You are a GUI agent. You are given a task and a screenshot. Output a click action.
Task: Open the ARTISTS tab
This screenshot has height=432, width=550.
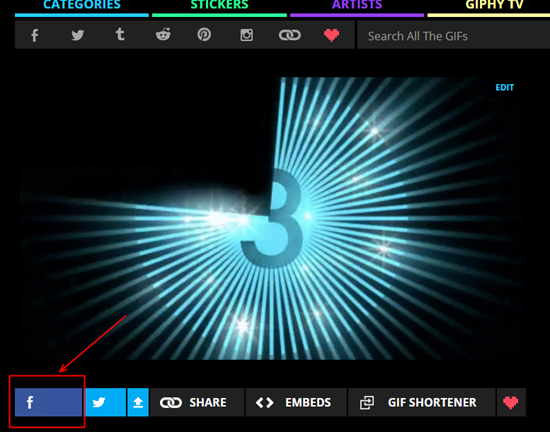click(x=357, y=6)
